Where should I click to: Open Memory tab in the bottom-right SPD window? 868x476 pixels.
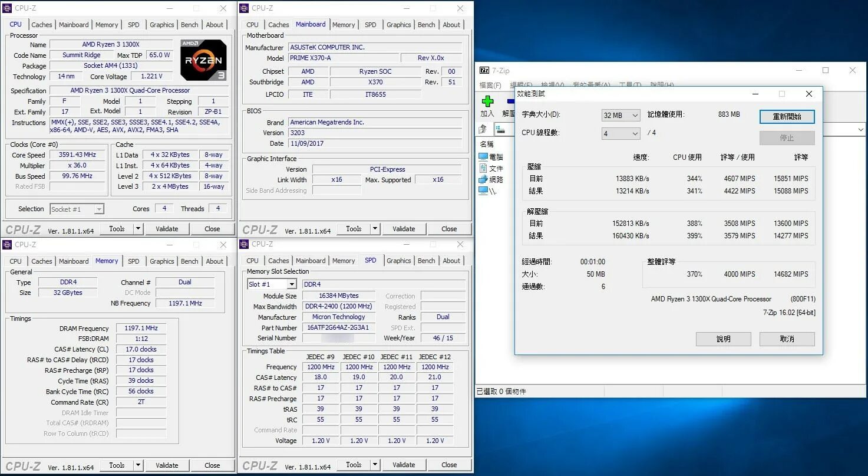click(x=344, y=261)
